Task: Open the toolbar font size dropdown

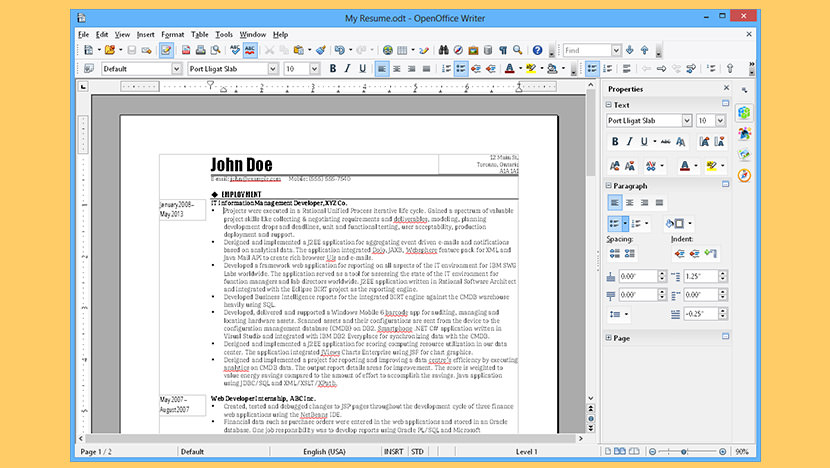Action: pos(314,69)
